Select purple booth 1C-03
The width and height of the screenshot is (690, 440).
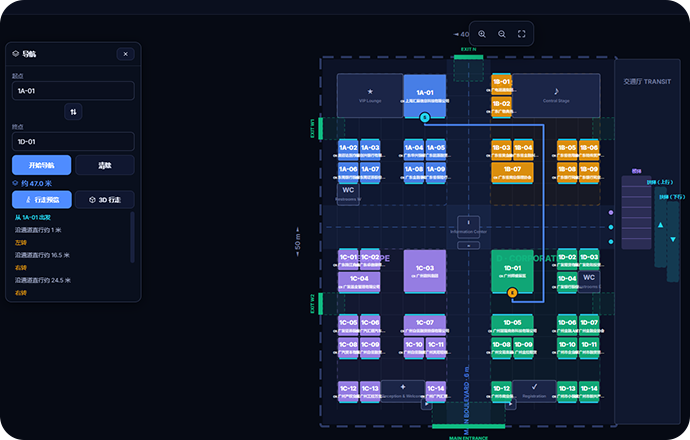pyautogui.click(x=425, y=271)
